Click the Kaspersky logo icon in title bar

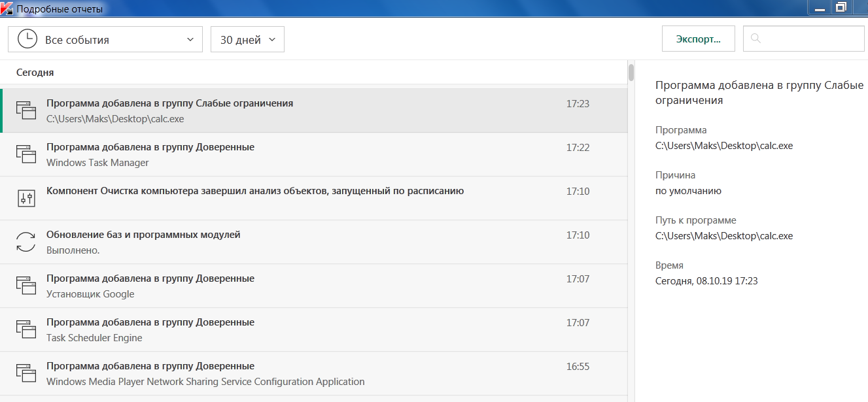point(7,8)
